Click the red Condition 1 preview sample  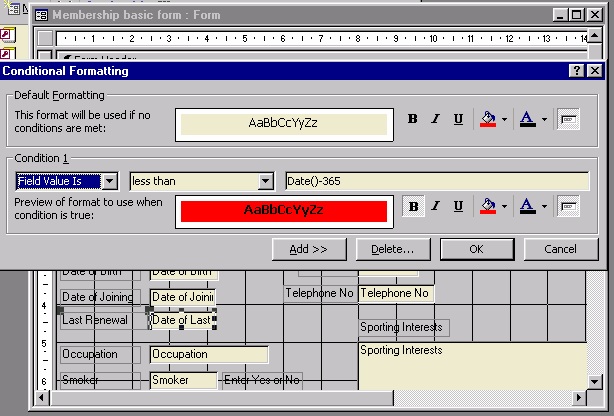click(282, 211)
